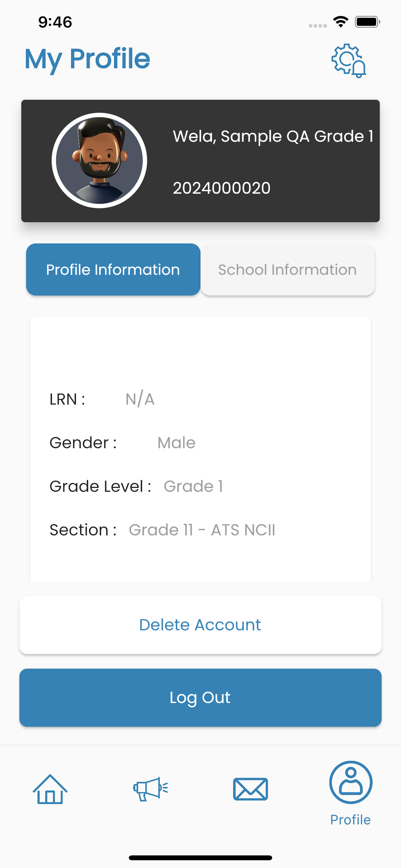Tap the Gender Male field
Viewport: 401px width, 868px height.
(176, 443)
